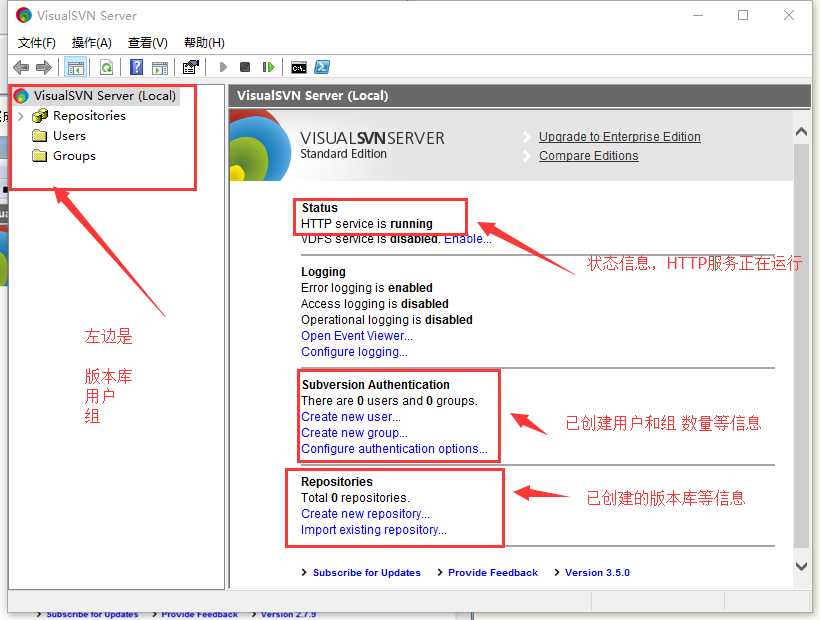The width and height of the screenshot is (820, 620).
Task: Expand the Repositories tree node
Action: 21,116
